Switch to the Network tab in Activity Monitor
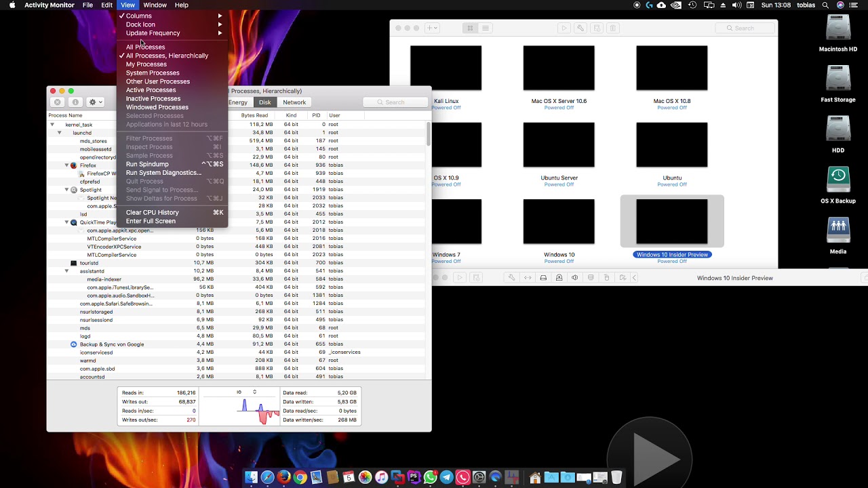Viewport: 868px width, 488px height. coord(294,102)
